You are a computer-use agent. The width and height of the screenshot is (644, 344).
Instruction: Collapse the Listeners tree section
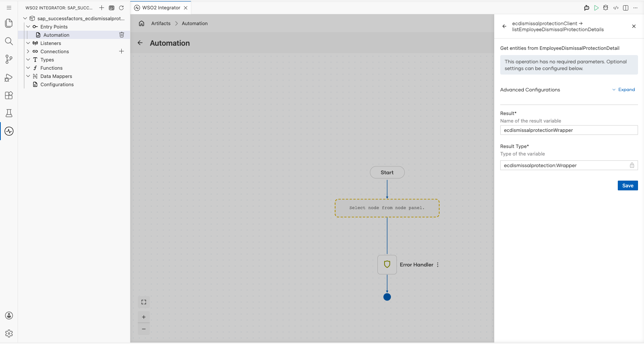coord(28,43)
